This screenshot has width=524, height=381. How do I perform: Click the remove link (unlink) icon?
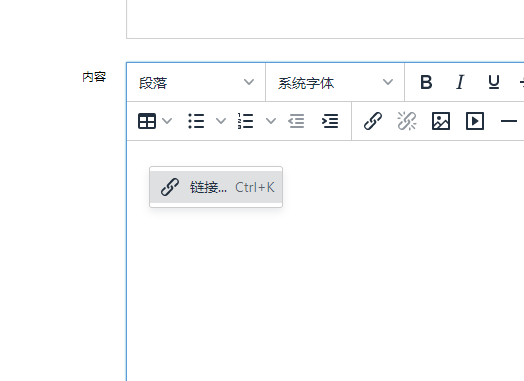[407, 121]
